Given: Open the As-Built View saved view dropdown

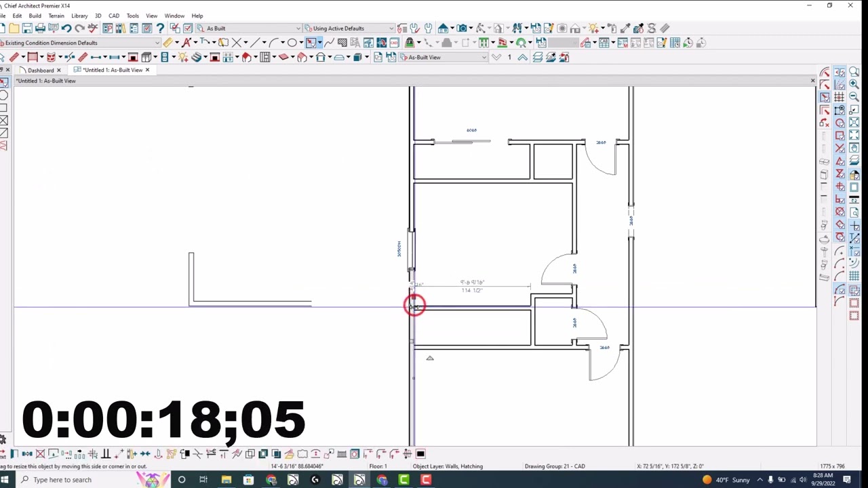Looking at the screenshot, I should pyautogui.click(x=442, y=57).
